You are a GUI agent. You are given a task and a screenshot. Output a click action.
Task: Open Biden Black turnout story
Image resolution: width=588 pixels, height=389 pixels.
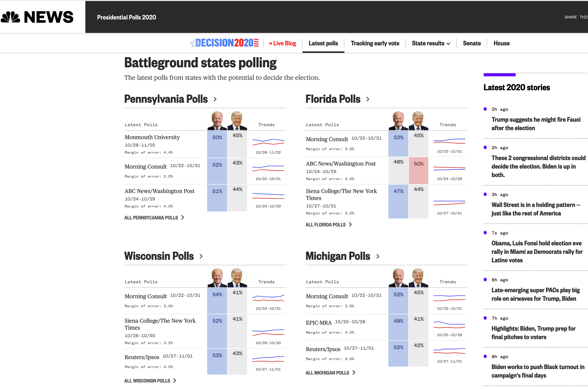coord(538,371)
